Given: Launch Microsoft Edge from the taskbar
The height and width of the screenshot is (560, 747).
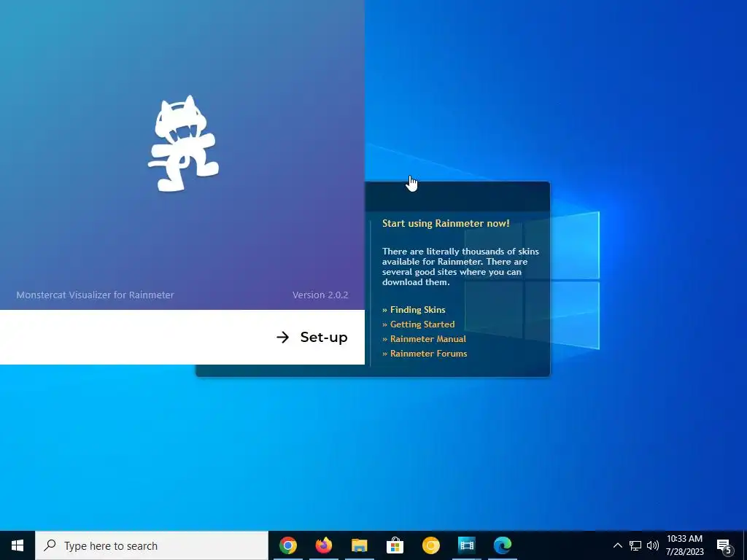Looking at the screenshot, I should coord(502,545).
